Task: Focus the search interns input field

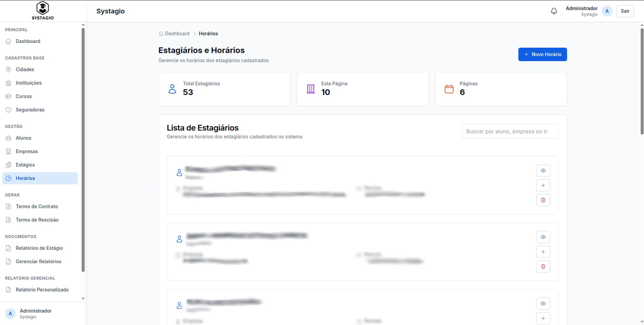Action: [509, 132]
